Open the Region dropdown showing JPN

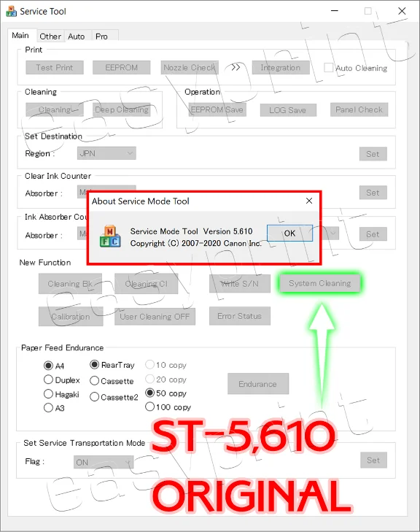[x=106, y=153]
